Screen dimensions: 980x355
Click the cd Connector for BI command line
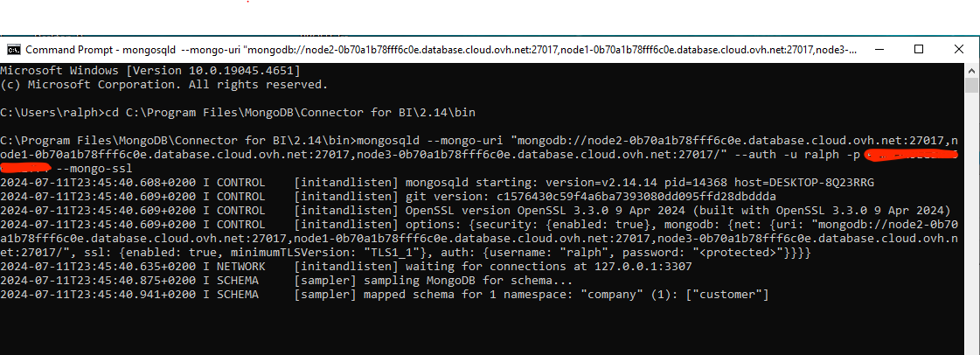tap(238, 113)
